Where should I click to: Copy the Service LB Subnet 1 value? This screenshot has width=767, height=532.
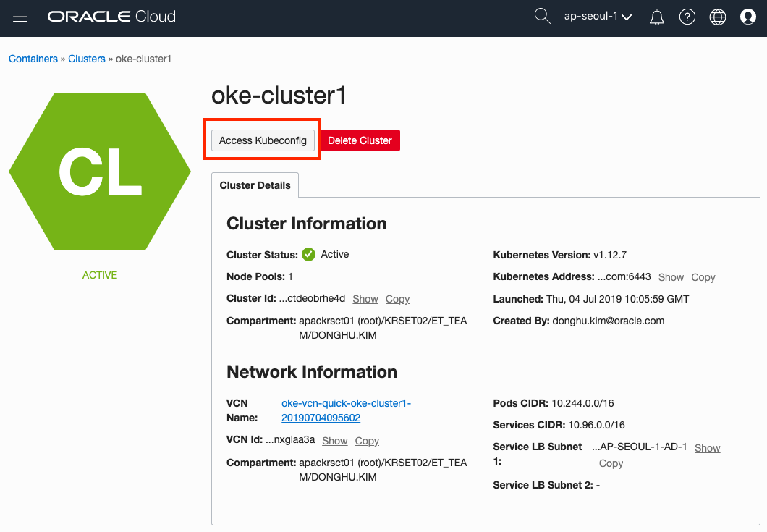tap(611, 463)
